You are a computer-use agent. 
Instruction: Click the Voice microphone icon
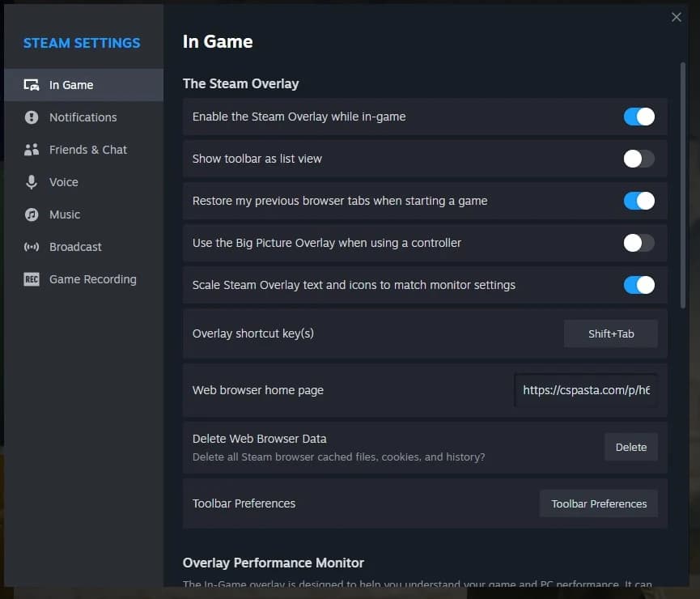click(x=32, y=182)
